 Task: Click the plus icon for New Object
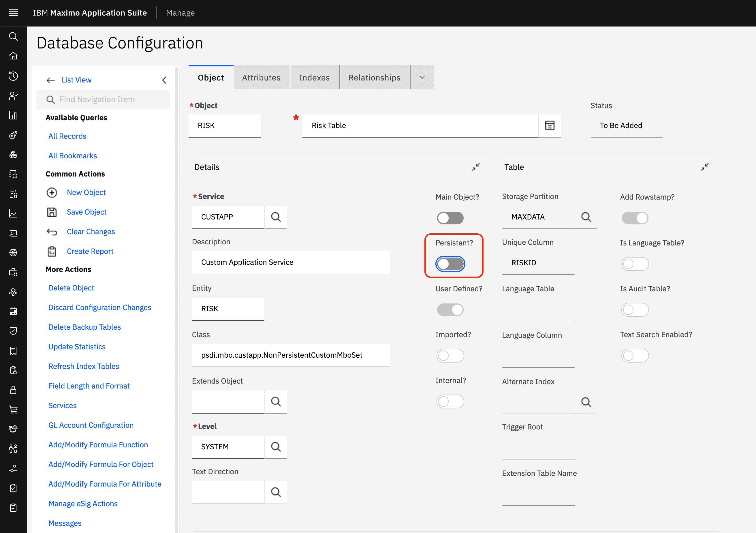[x=52, y=192]
